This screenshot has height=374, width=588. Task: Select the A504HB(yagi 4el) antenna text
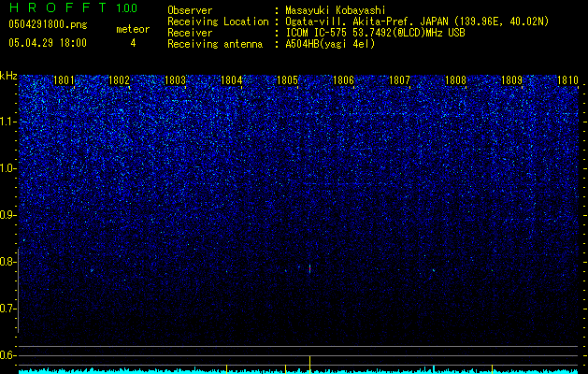click(330, 44)
